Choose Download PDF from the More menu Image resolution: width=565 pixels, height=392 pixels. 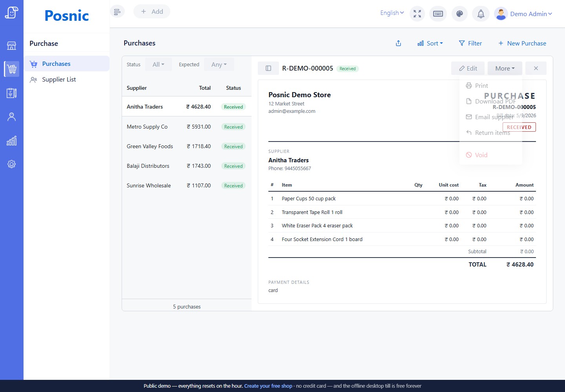tap(490, 101)
